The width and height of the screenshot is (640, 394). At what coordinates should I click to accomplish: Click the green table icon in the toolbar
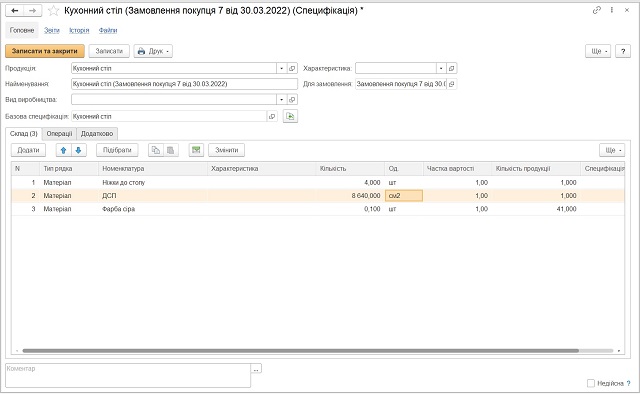196,150
